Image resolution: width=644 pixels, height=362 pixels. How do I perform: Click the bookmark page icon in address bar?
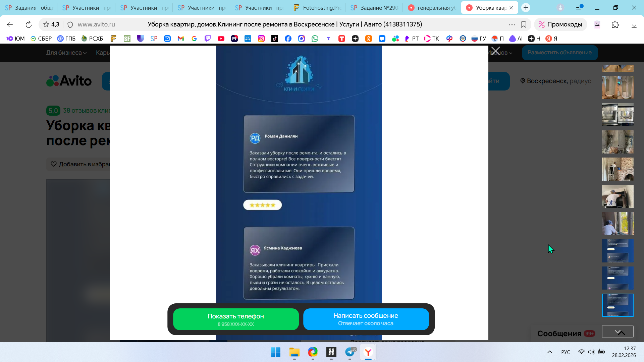coord(523,24)
